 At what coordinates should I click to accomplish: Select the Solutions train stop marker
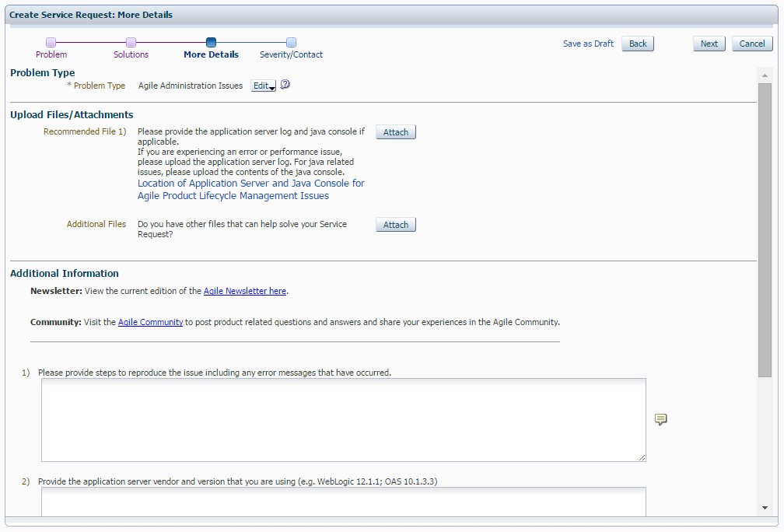[131, 42]
